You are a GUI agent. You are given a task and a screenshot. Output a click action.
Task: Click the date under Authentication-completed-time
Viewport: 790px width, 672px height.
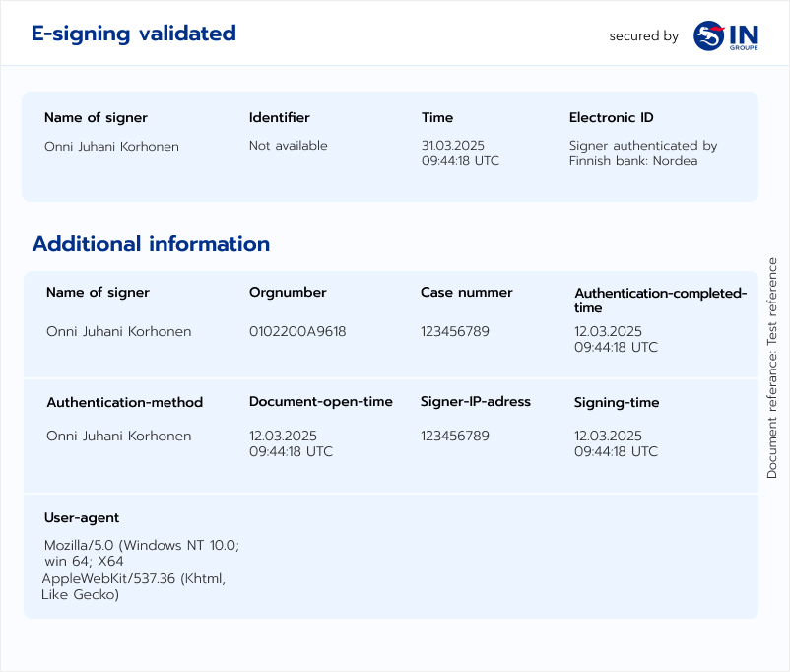click(616, 339)
